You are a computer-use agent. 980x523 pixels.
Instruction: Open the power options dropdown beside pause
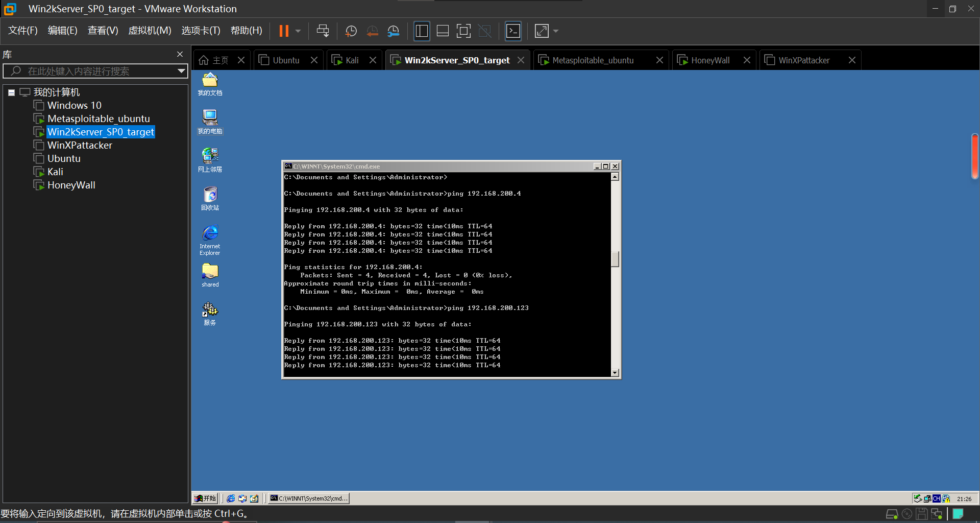(x=298, y=31)
